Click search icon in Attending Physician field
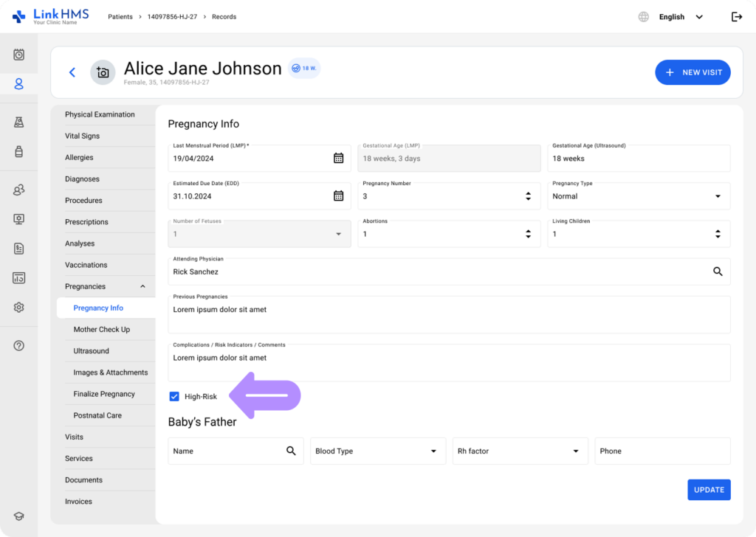 (x=718, y=271)
